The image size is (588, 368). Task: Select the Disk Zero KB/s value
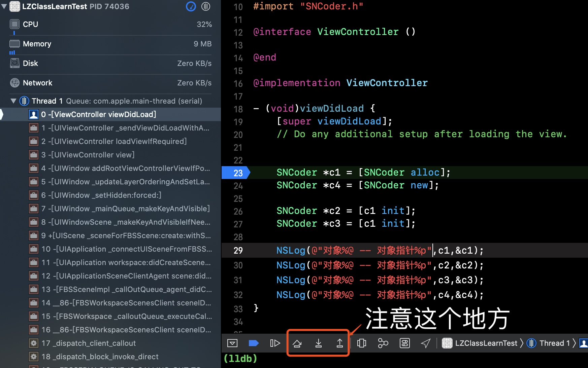(194, 63)
